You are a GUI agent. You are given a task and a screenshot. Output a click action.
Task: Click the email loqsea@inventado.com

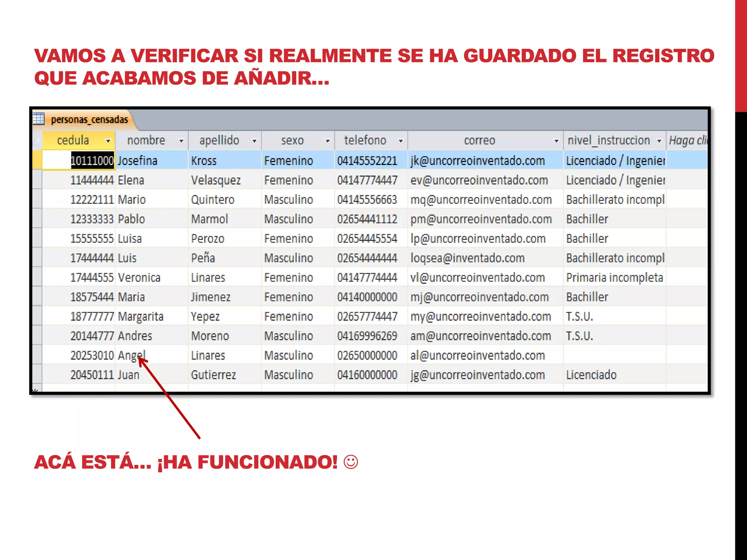[468, 258]
